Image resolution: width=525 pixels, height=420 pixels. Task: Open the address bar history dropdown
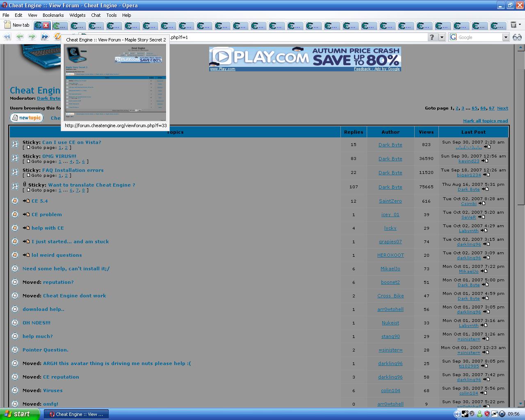point(442,37)
